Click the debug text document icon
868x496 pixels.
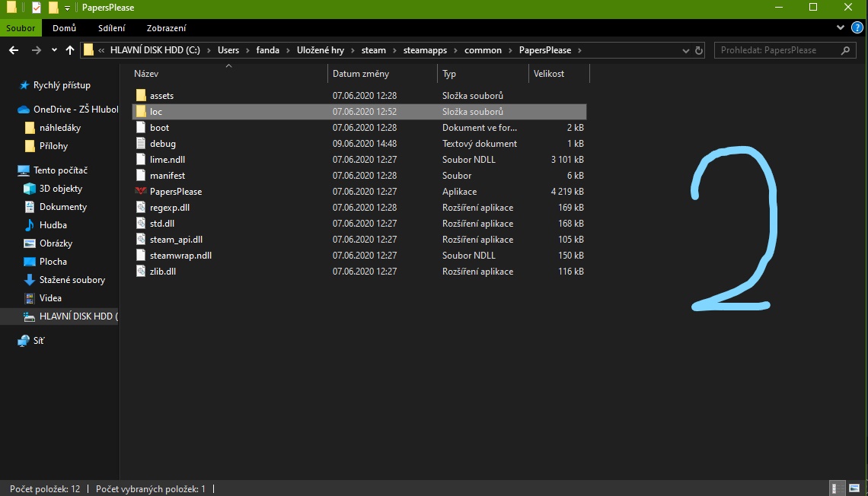pyautogui.click(x=141, y=143)
